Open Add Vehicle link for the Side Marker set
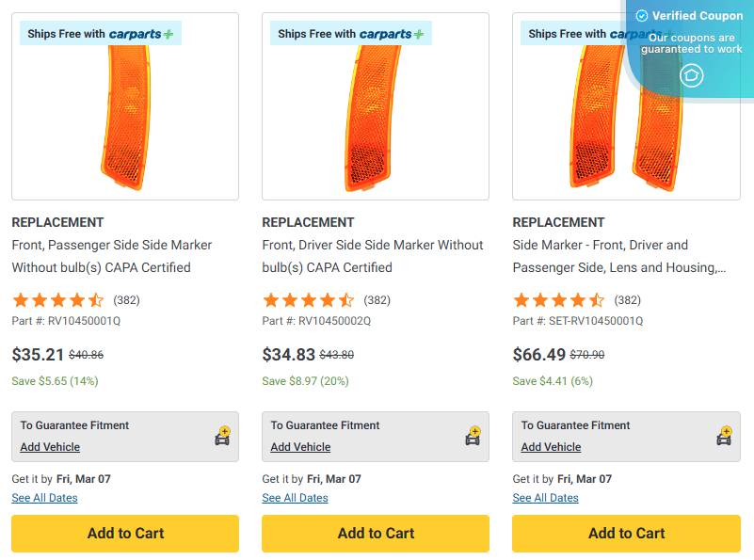Viewport: 754px width, 560px height. [551, 447]
